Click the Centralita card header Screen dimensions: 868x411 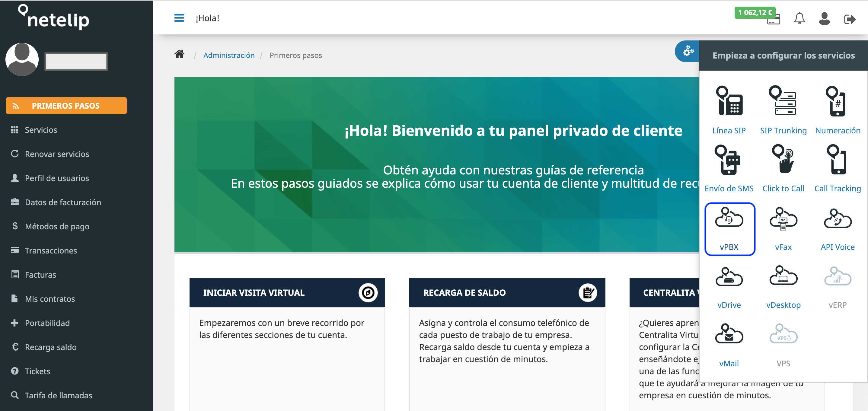point(665,292)
